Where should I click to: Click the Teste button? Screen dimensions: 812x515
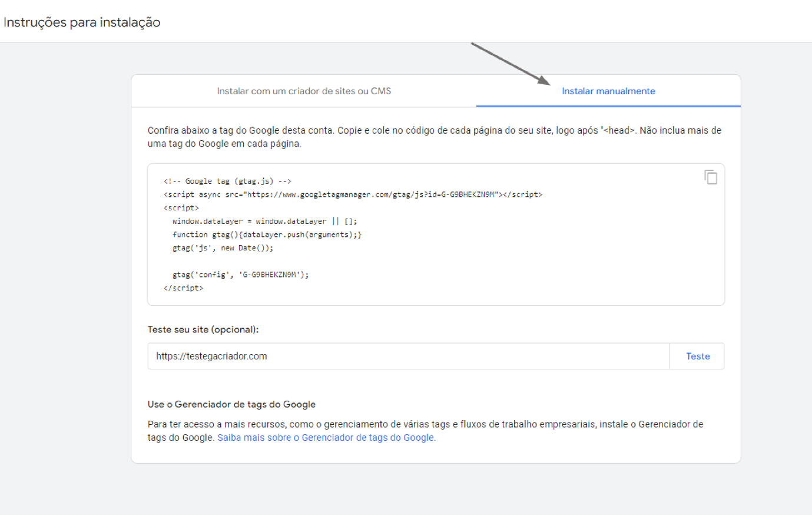(698, 356)
